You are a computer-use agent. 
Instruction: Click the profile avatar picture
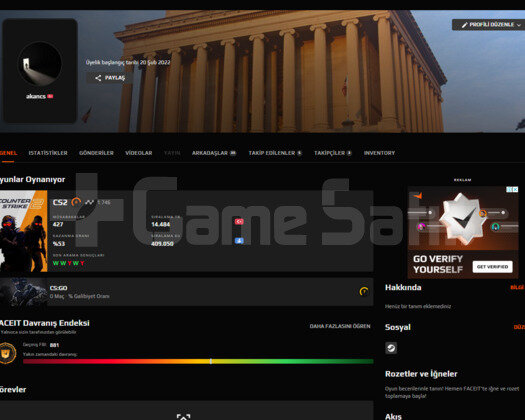pyautogui.click(x=40, y=64)
